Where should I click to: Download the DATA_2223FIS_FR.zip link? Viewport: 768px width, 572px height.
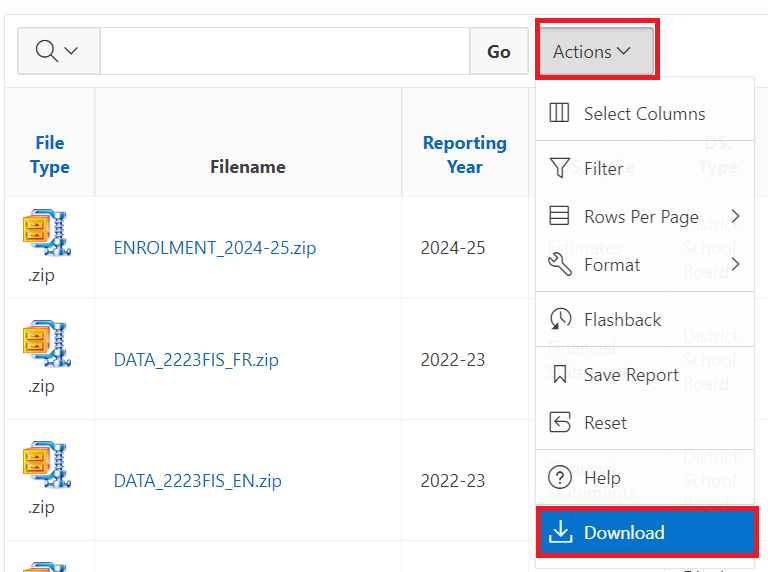tap(196, 360)
